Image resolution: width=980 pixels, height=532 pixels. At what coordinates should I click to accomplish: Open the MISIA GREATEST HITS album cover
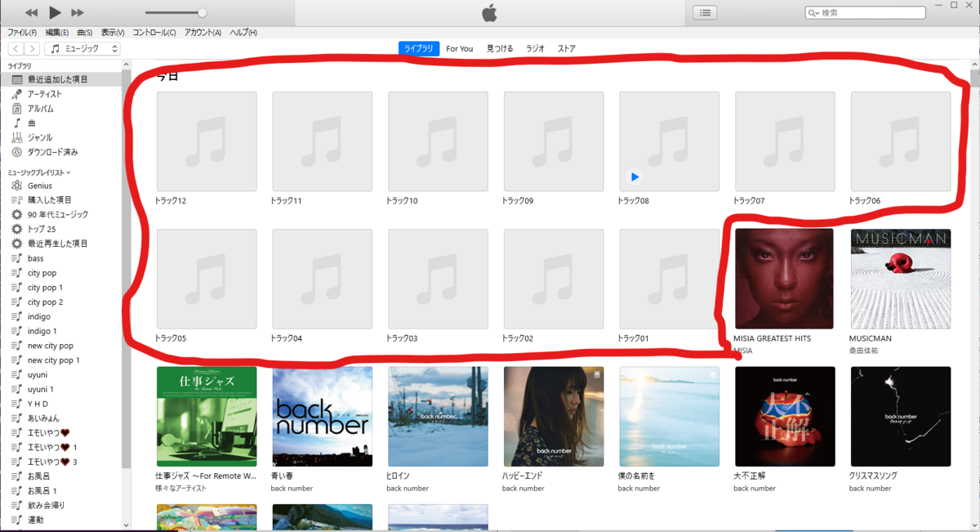pos(785,279)
